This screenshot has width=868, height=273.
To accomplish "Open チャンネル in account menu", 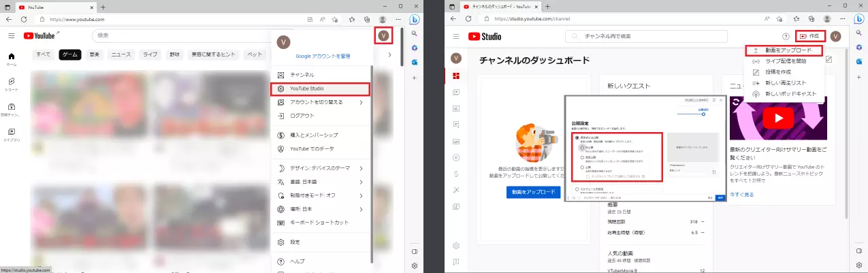I will click(320, 75).
